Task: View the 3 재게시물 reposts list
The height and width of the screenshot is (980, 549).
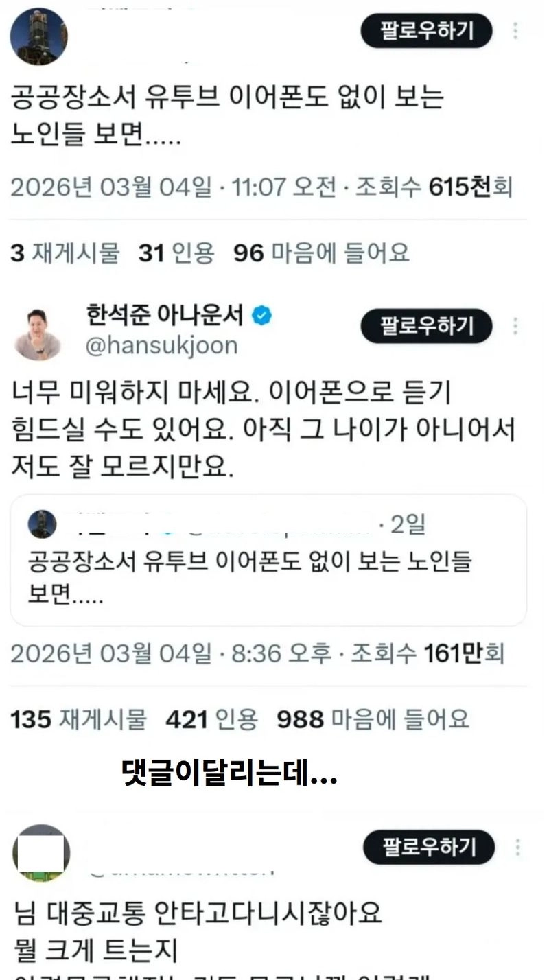Action: [x=65, y=254]
